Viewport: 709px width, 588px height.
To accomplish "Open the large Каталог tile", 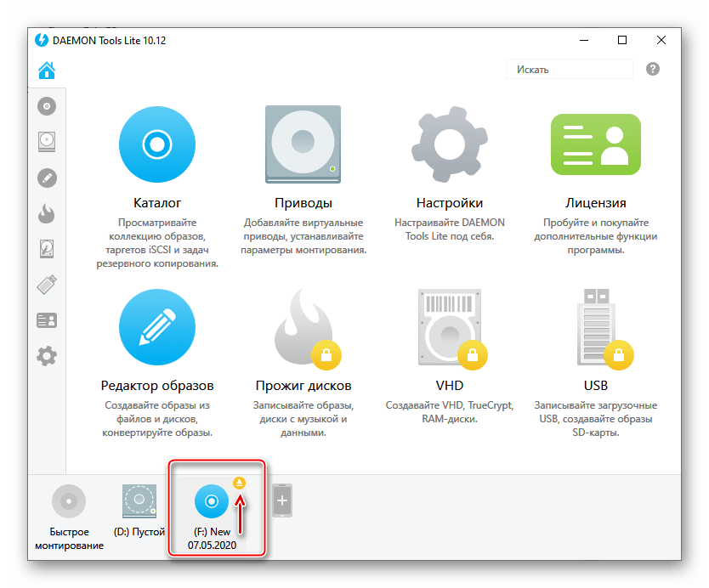I will click(157, 144).
